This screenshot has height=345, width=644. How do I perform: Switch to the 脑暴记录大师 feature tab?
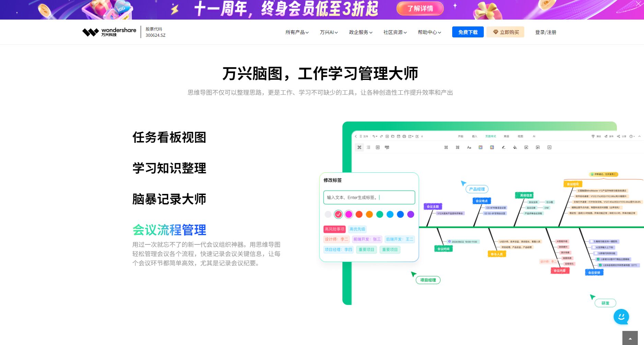pyautogui.click(x=169, y=199)
